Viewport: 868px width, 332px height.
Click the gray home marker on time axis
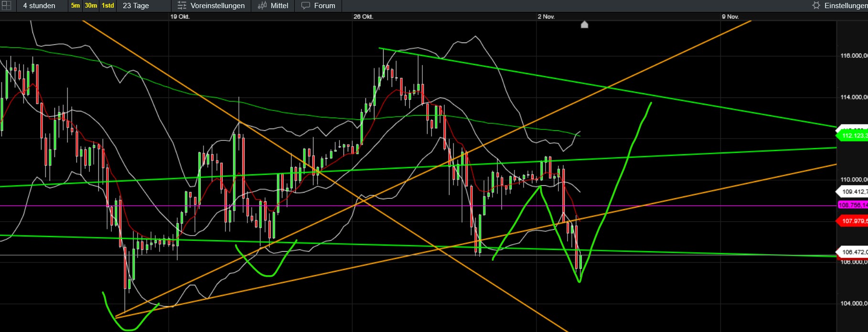click(584, 24)
